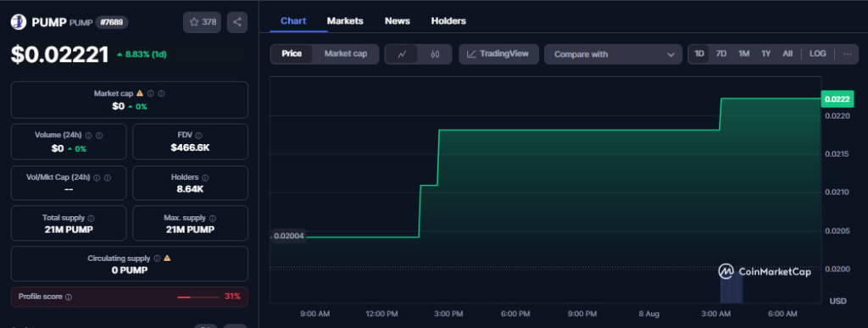Switch to the Markets tab
Screen dimensions: 868x328
345,21
